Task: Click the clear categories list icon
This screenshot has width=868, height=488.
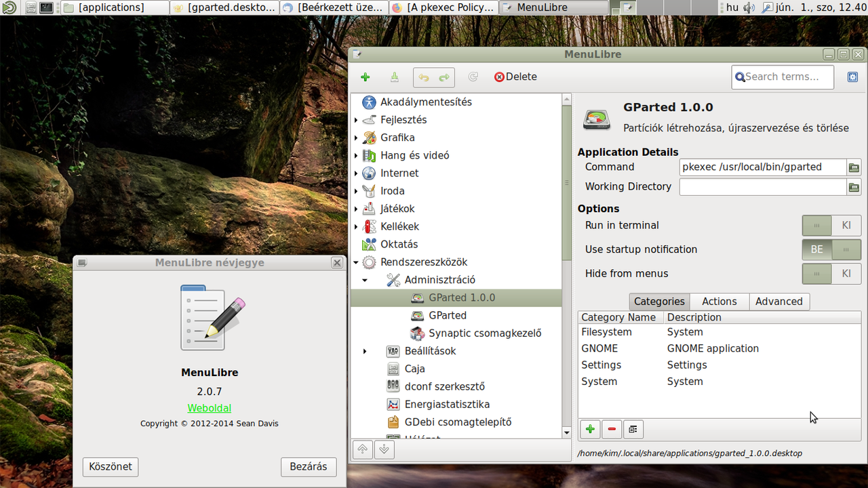Action: (x=633, y=429)
